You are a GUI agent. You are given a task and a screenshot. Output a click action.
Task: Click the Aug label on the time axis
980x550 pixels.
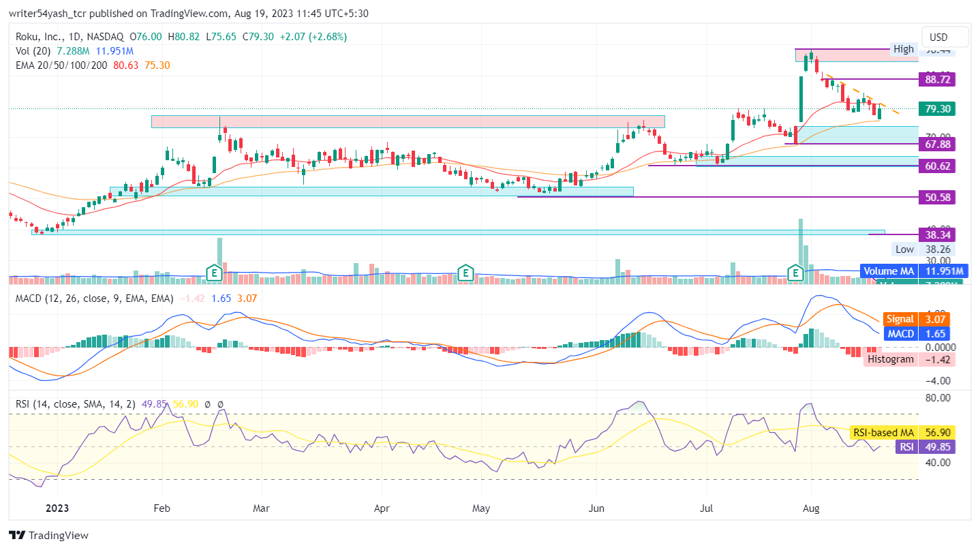pos(810,508)
